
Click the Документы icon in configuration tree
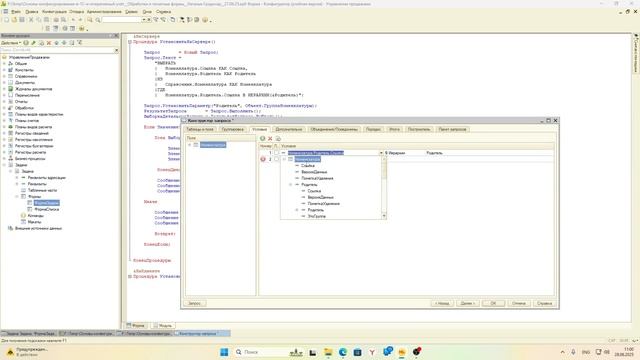[x=11, y=82]
